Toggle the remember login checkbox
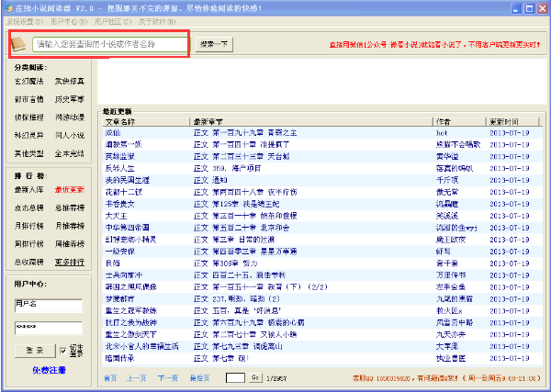This screenshot has height=392, width=551. (62, 351)
